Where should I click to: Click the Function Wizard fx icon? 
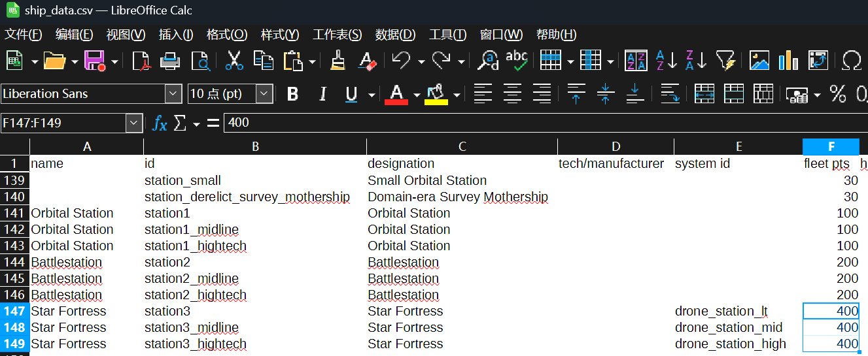(160, 123)
